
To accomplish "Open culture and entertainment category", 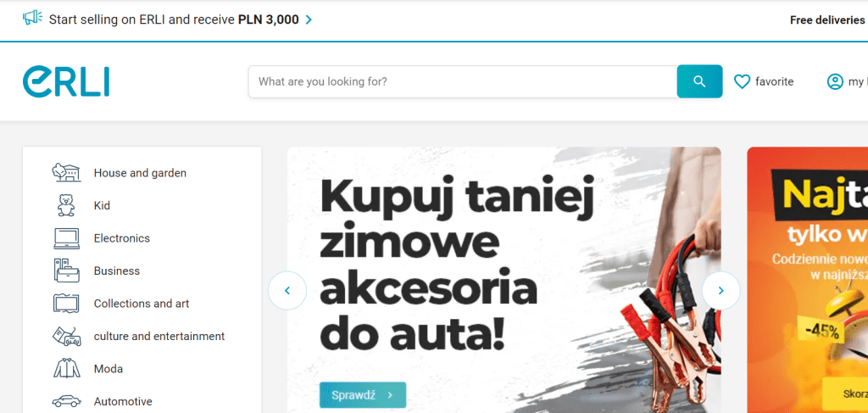I will (x=159, y=336).
